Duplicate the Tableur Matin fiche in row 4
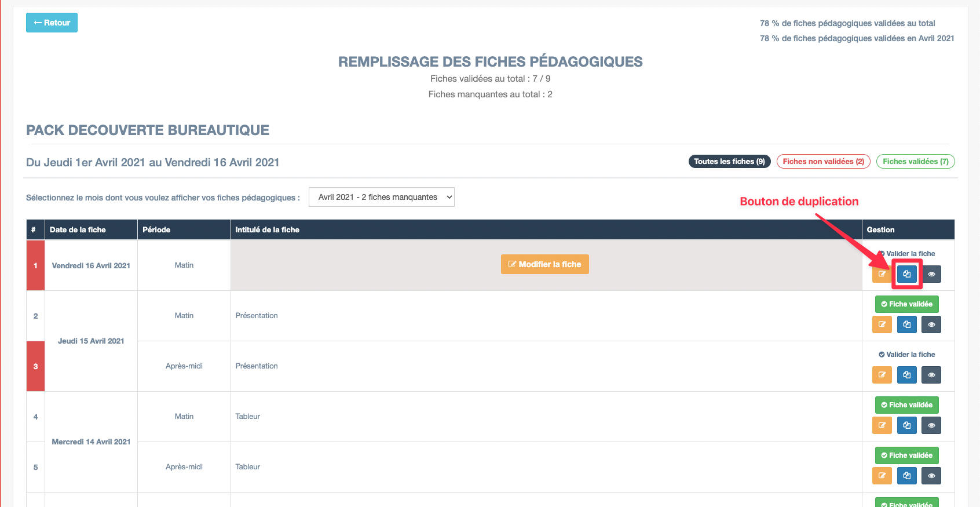Image resolution: width=980 pixels, height=507 pixels. pyautogui.click(x=906, y=425)
